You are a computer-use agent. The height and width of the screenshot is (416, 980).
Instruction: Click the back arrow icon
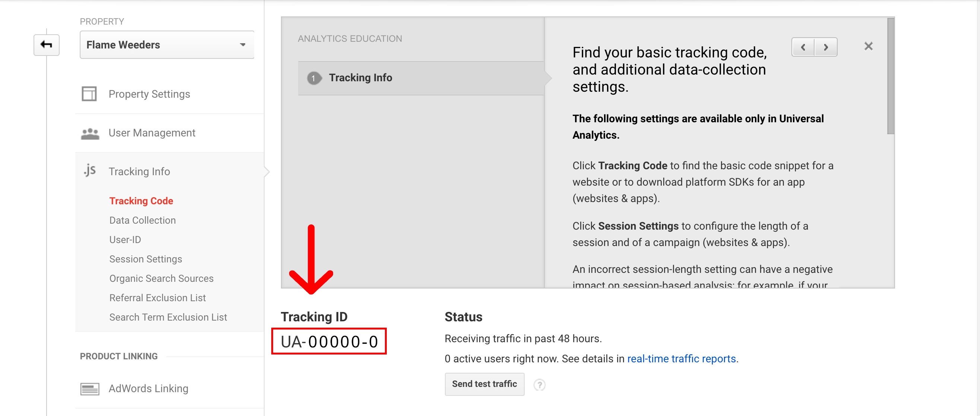pos(46,45)
